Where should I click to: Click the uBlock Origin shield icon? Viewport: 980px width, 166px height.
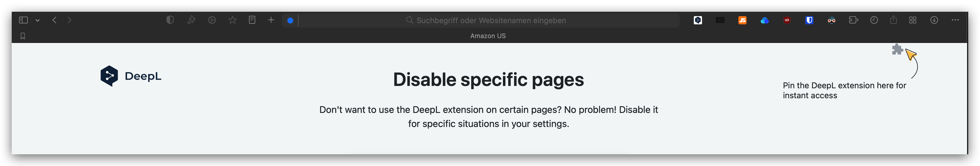(x=787, y=20)
